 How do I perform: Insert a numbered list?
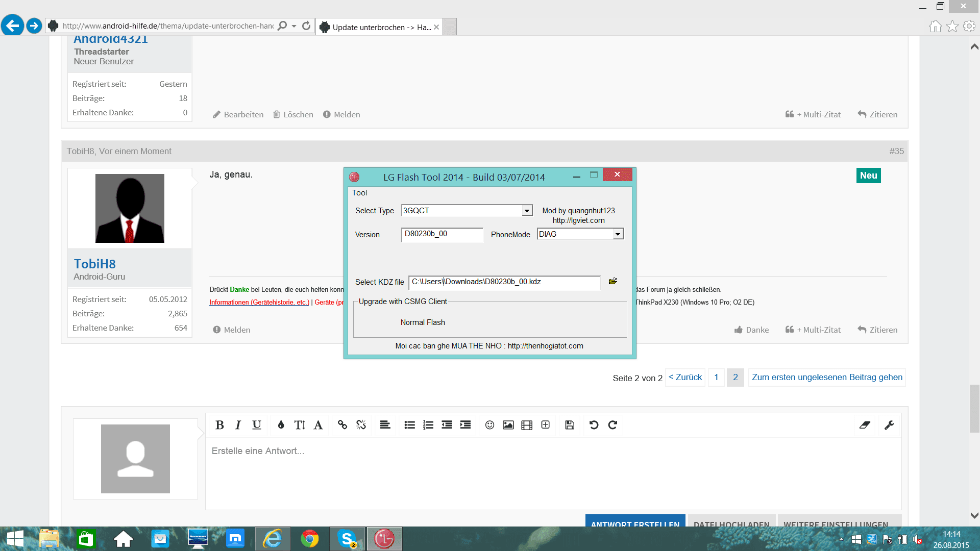[428, 425]
